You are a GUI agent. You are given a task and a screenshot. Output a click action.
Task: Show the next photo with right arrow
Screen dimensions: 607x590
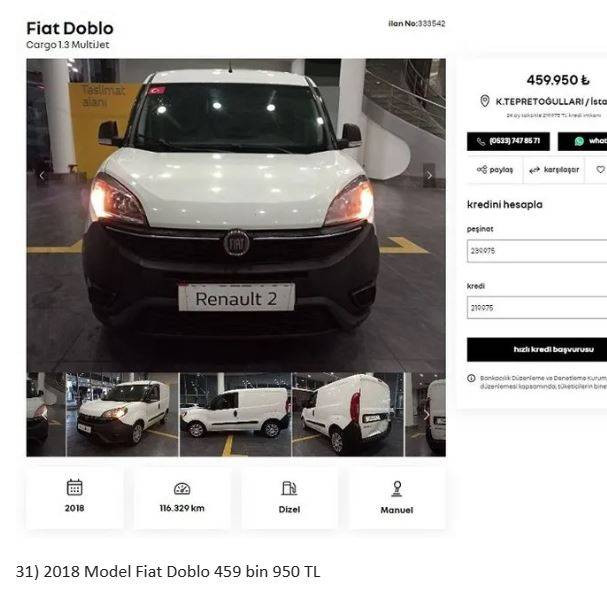(x=429, y=175)
